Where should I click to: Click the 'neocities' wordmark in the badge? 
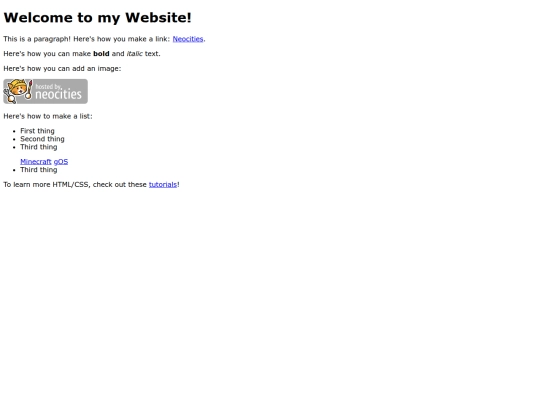(x=58, y=94)
